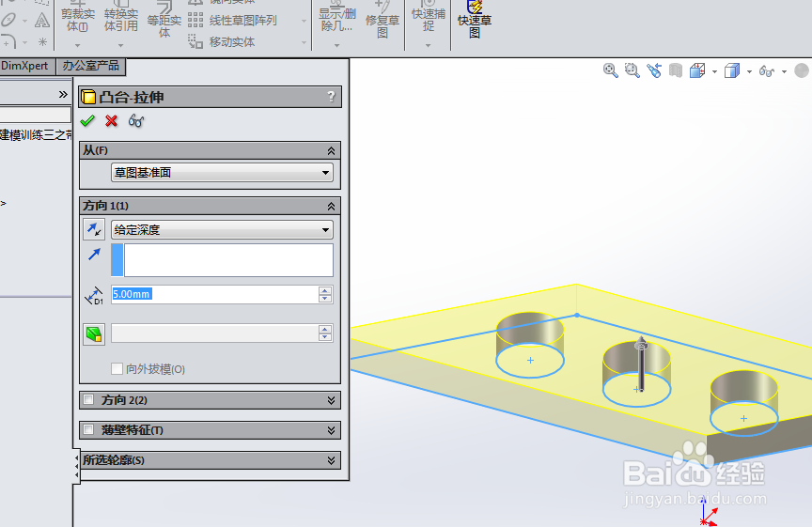Expand the 方向 2 section
The width and height of the screenshot is (812, 527).
click(331, 400)
